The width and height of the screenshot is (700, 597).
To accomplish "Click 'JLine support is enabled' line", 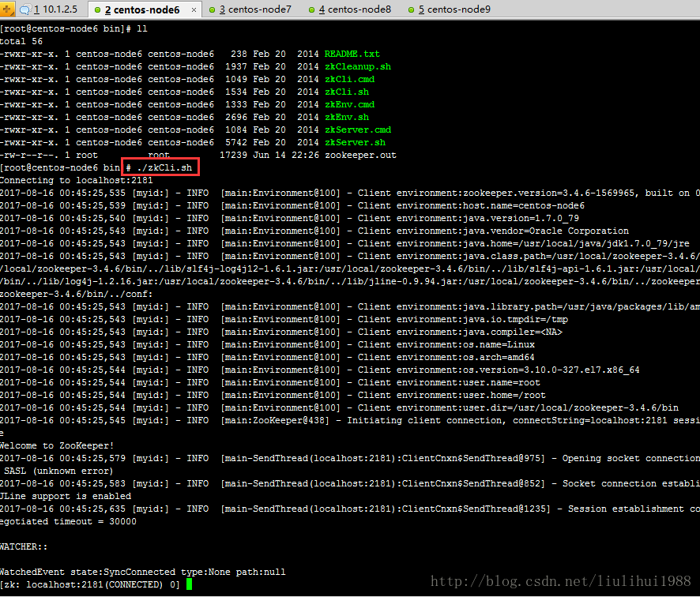I will click(66, 496).
